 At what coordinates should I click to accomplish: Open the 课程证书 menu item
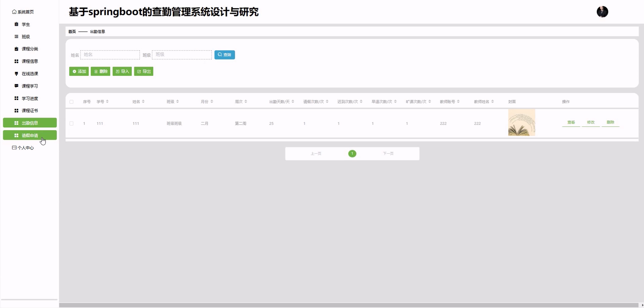point(30,111)
